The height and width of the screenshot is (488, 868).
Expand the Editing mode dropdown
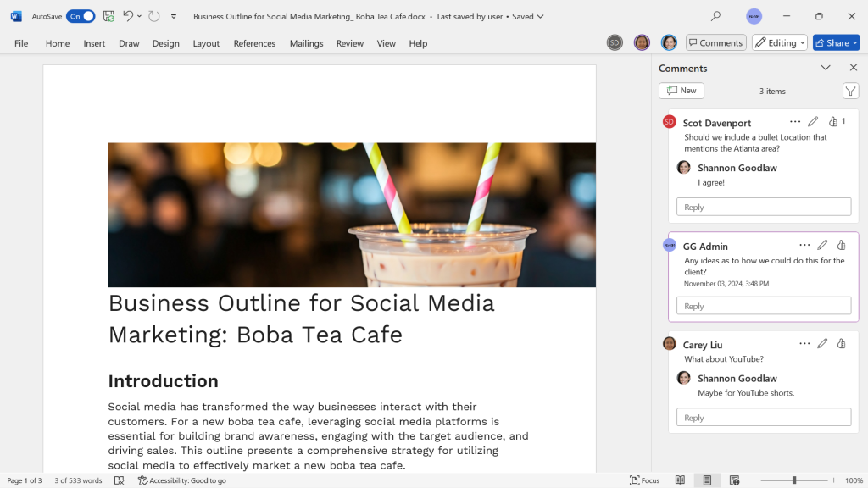(x=779, y=42)
